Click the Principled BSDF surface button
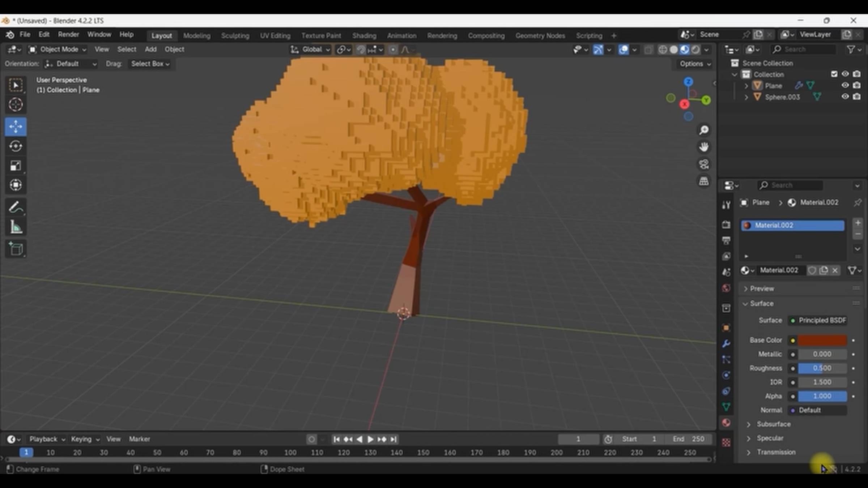This screenshot has width=868, height=488. point(818,320)
